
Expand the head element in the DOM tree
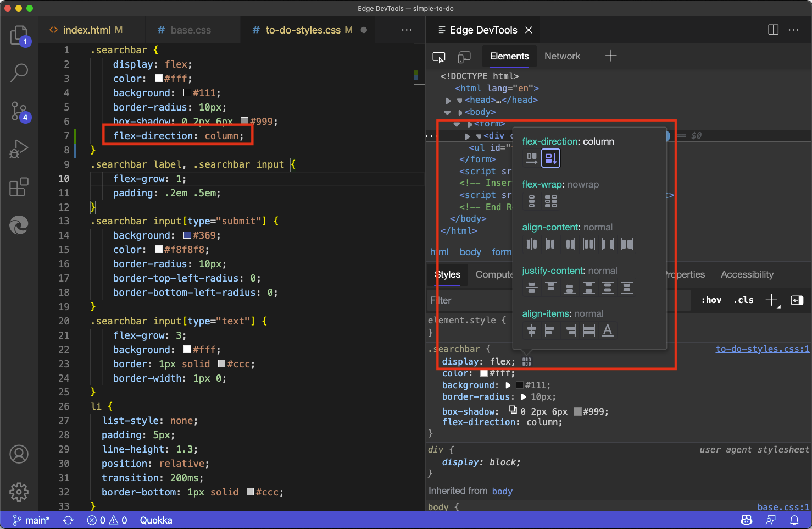pyautogui.click(x=448, y=100)
